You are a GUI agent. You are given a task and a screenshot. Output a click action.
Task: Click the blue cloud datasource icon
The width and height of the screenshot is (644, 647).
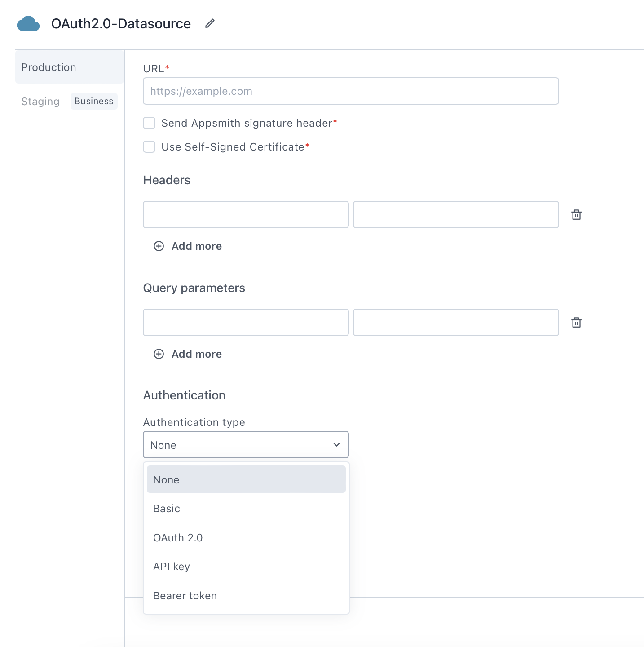point(28,23)
